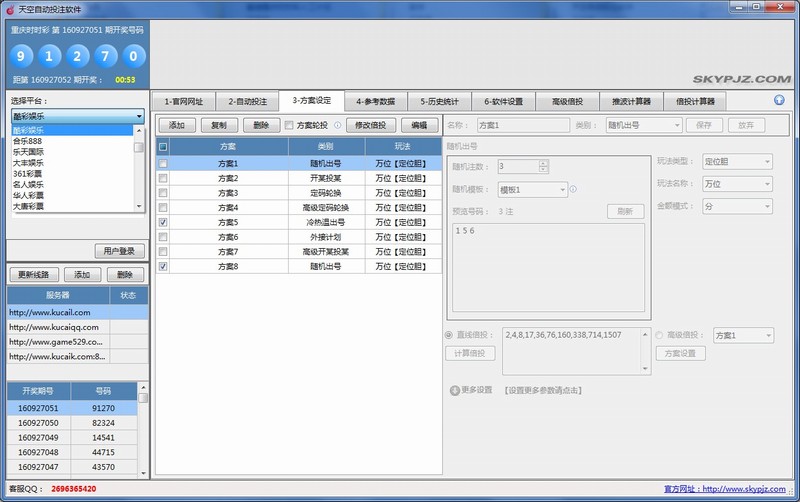Click the 更多设置 down-arrow icon
This screenshot has height=502, width=800.
click(454, 390)
